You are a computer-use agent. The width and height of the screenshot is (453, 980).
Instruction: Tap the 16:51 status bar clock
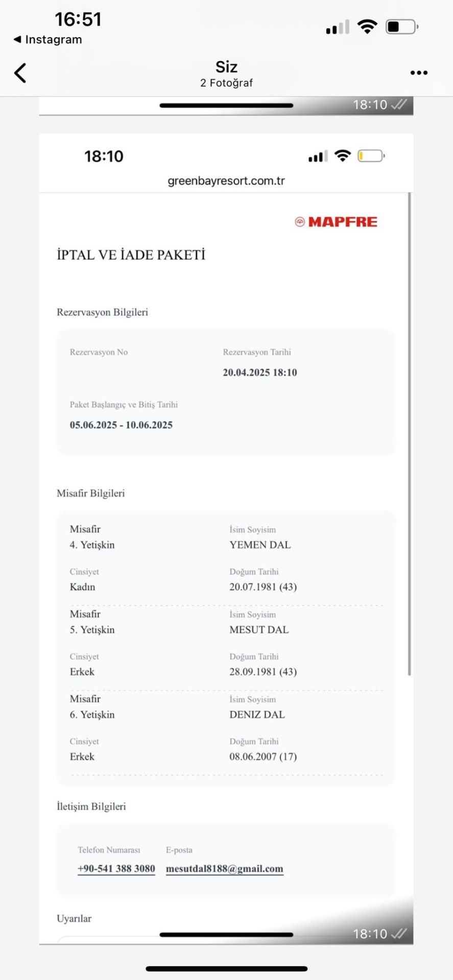click(x=78, y=19)
